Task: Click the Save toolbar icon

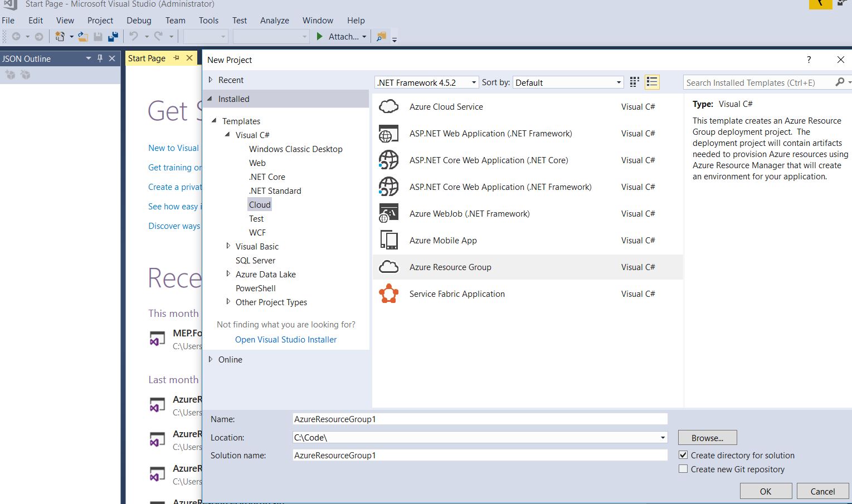Action: 98,37
